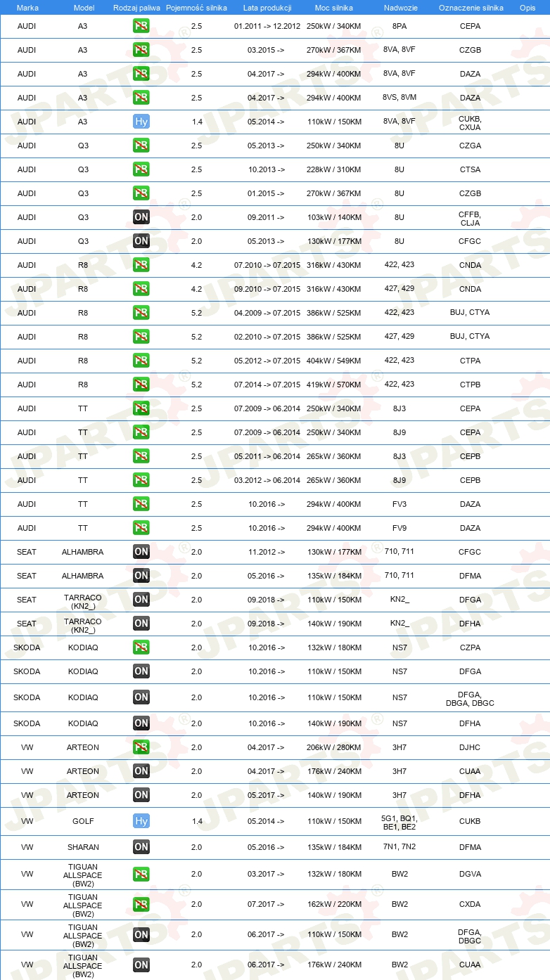
Task: Click ON diesel icon in Seat Alhambra CFGC row
Action: click(141, 552)
